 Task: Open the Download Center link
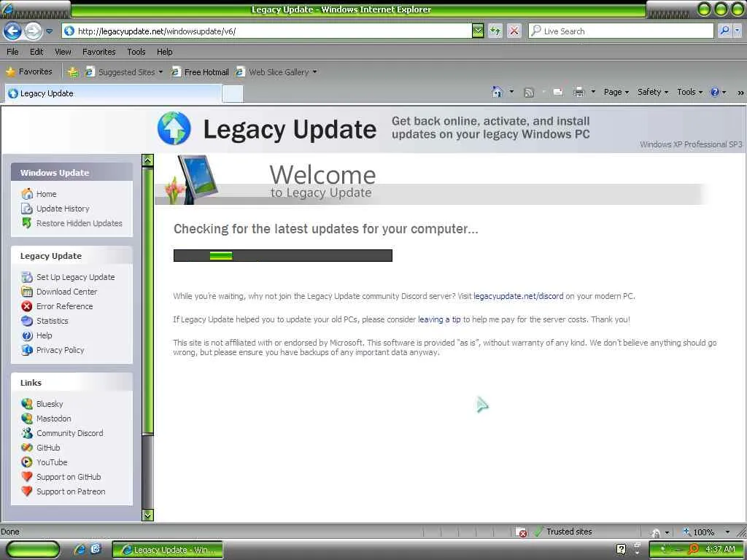click(66, 292)
